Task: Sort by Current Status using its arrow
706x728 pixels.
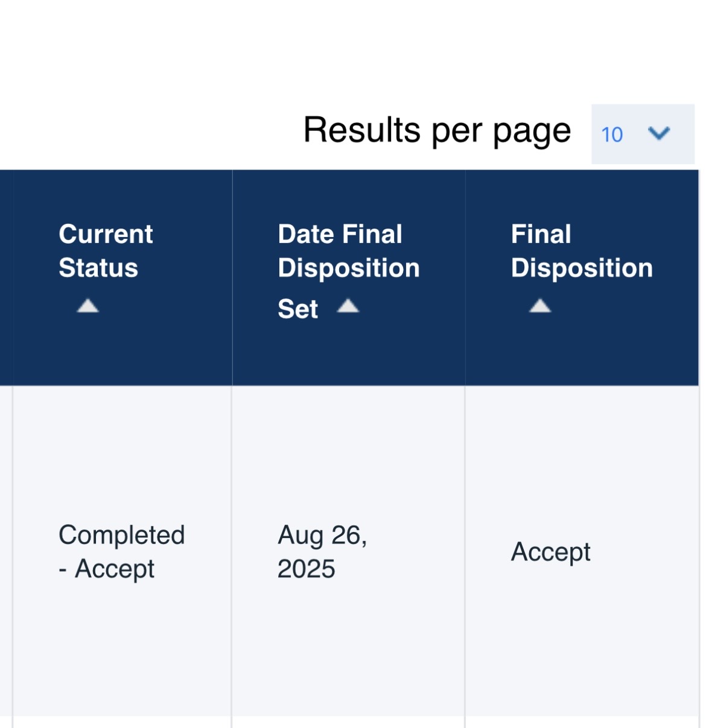Action: pos(87,306)
